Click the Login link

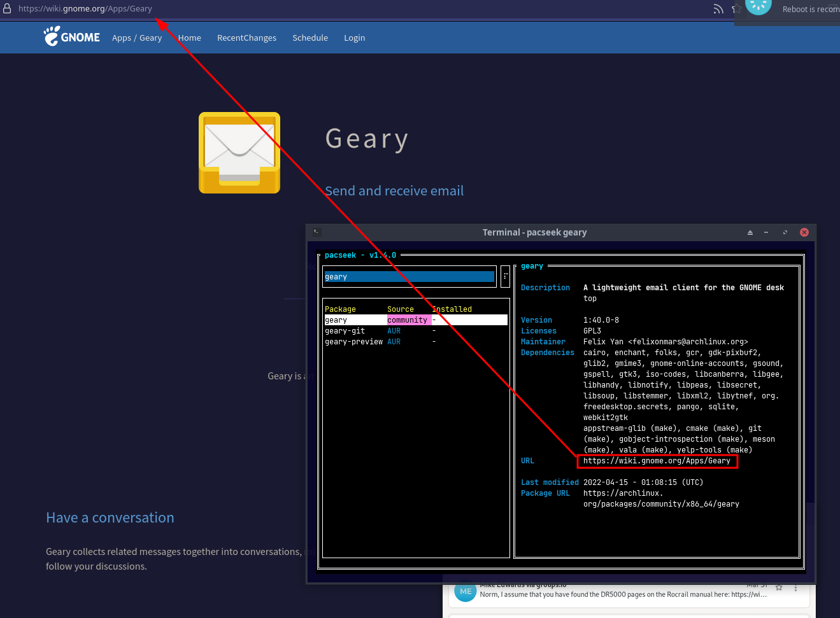(x=355, y=38)
